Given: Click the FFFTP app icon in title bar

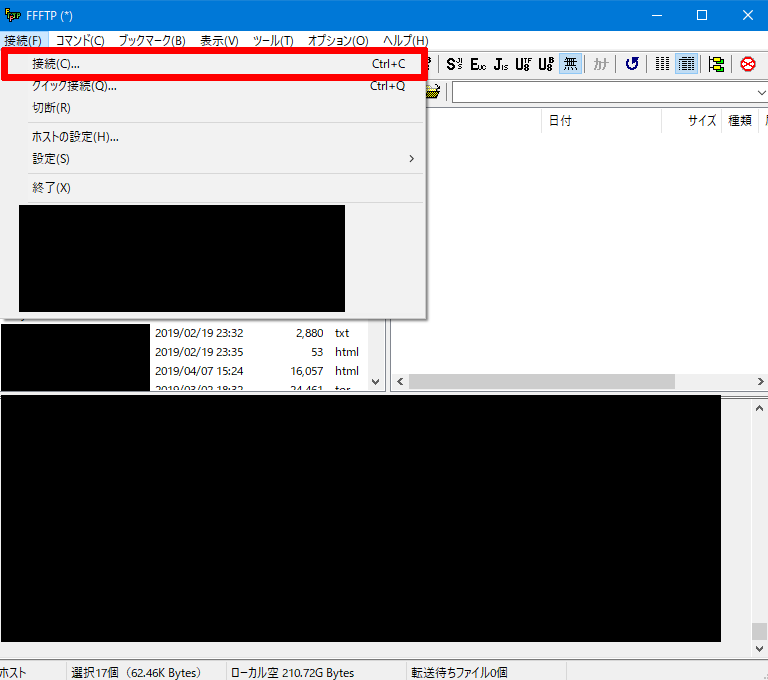Looking at the screenshot, I should point(12,15).
